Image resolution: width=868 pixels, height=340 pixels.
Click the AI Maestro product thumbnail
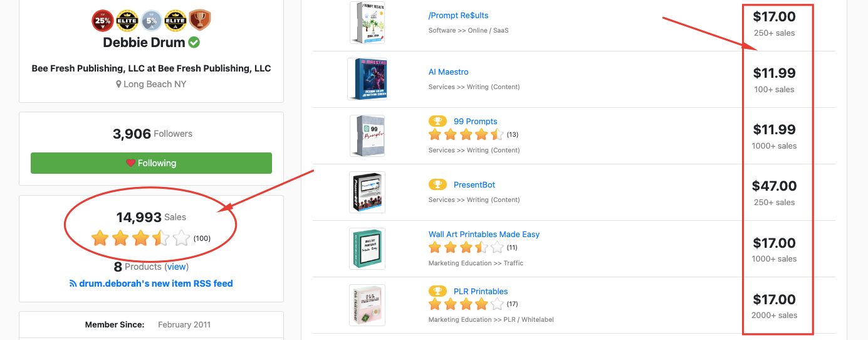367,79
